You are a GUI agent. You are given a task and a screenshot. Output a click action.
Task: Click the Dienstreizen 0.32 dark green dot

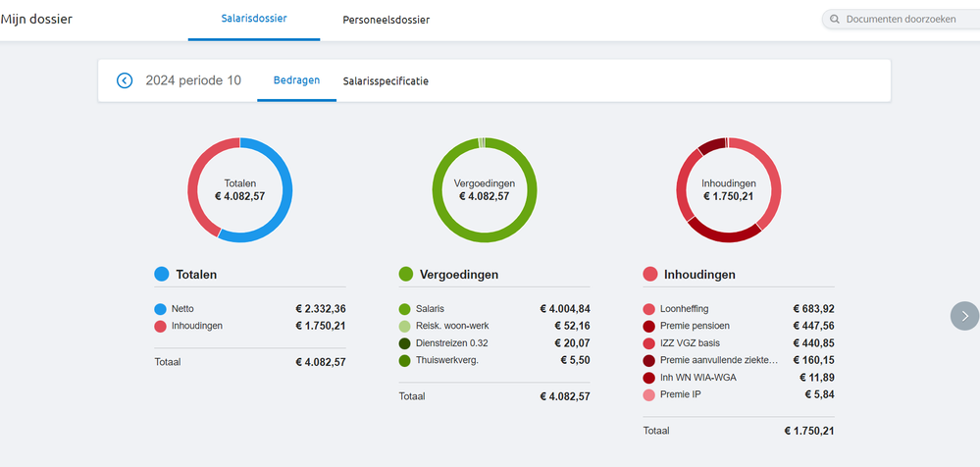pyautogui.click(x=404, y=343)
